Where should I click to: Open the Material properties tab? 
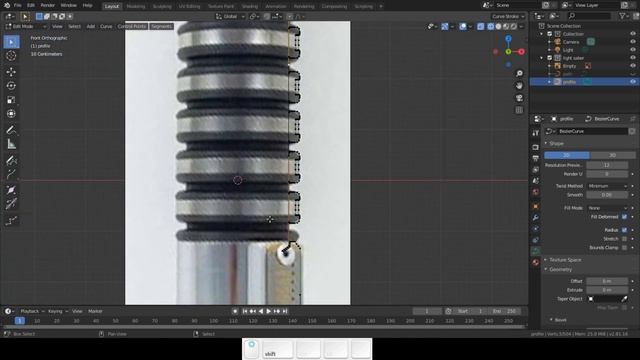(x=536, y=262)
